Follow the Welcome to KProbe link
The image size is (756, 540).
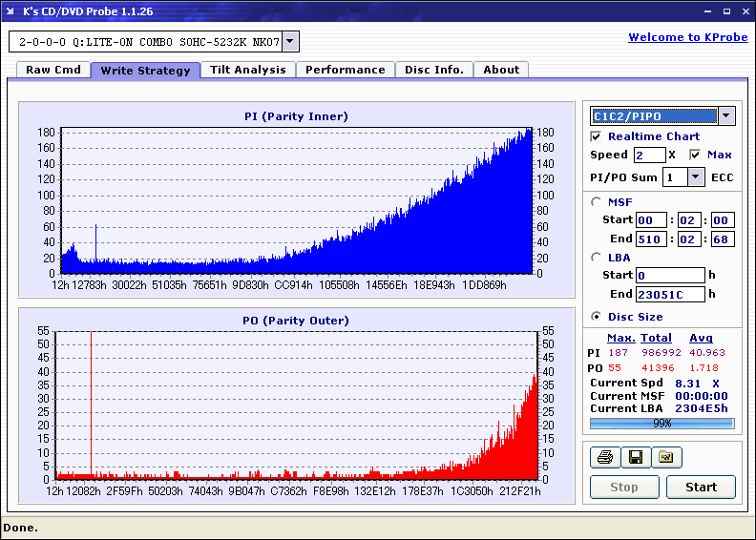(688, 37)
